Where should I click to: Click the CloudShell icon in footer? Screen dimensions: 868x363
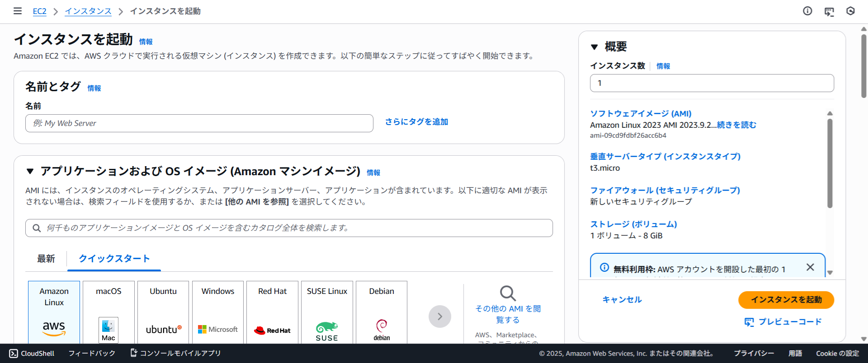(14, 354)
